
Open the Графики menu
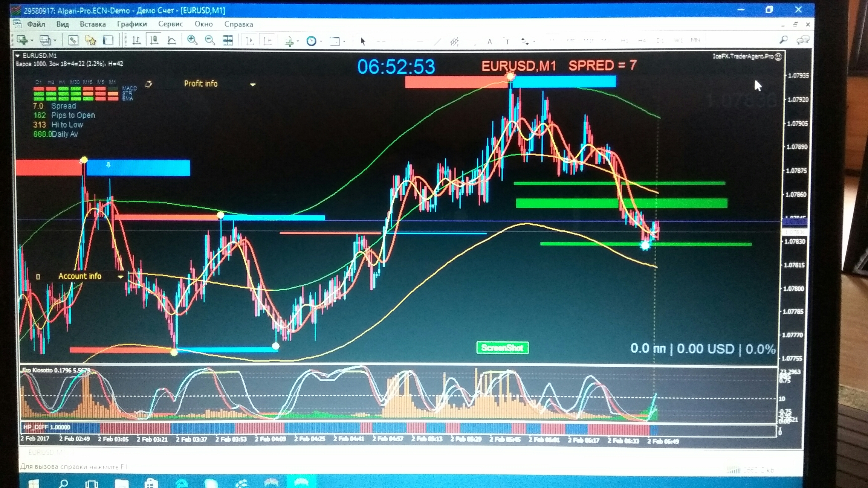coord(132,24)
